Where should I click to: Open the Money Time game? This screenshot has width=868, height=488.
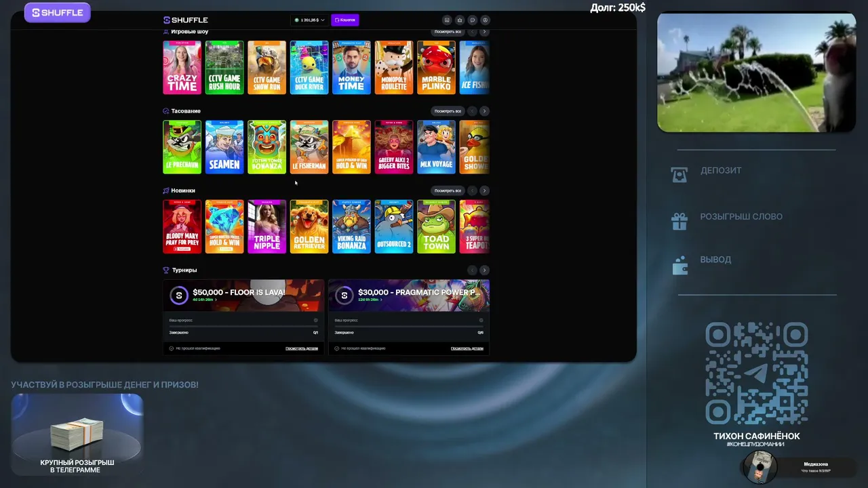point(351,68)
